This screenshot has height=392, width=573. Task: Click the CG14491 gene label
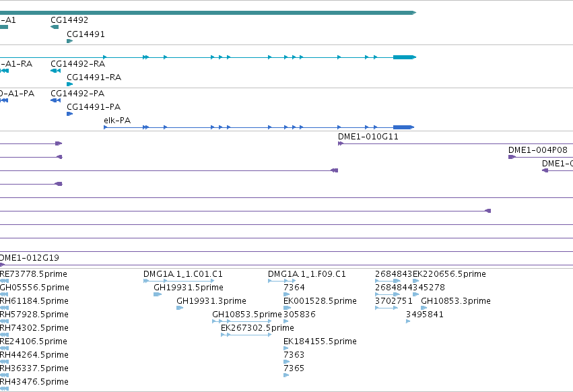(86, 34)
